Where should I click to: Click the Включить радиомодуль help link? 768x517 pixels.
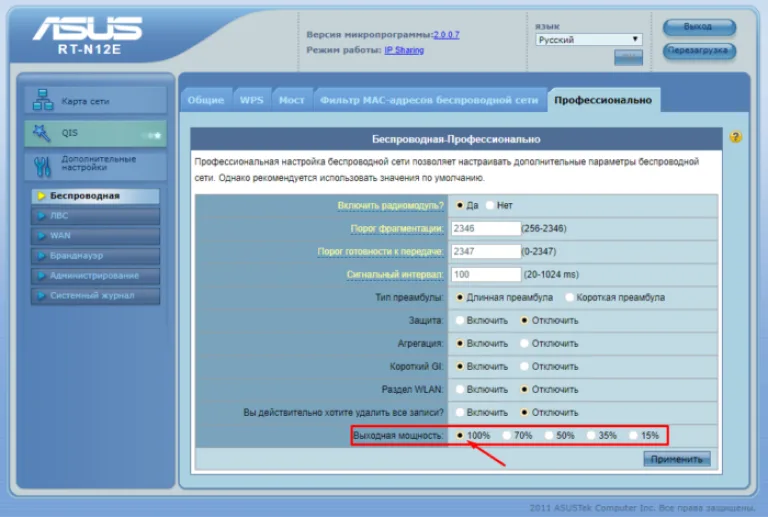pyautogui.click(x=390, y=206)
